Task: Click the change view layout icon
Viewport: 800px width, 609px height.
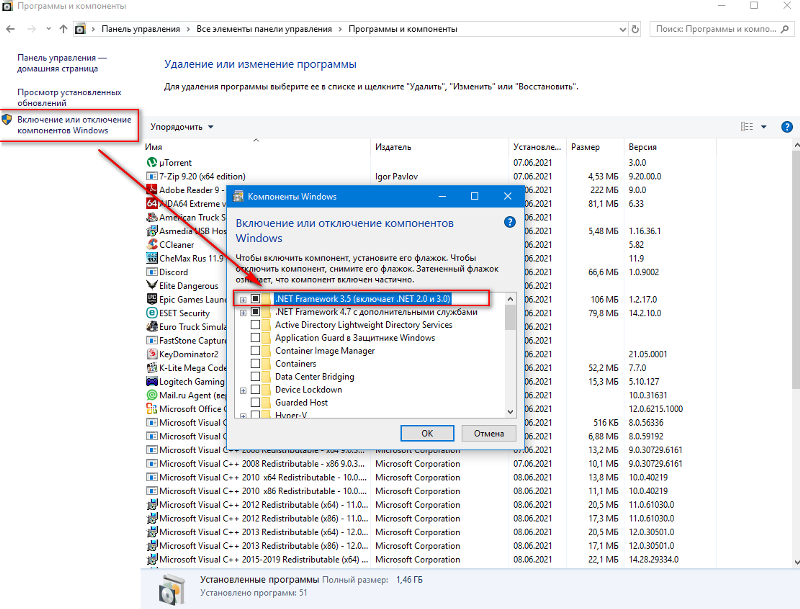Action: 746,126
